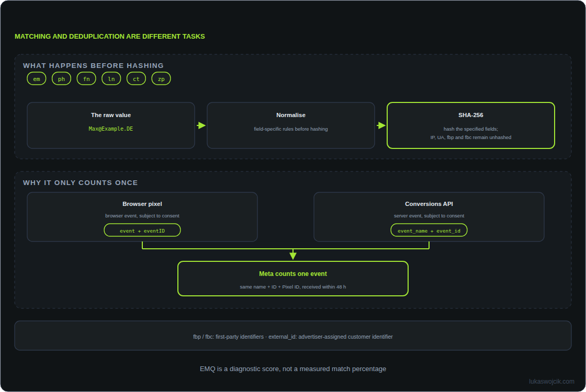Click the "Conversions API" card title
This screenshot has width=586, height=392.
click(429, 204)
